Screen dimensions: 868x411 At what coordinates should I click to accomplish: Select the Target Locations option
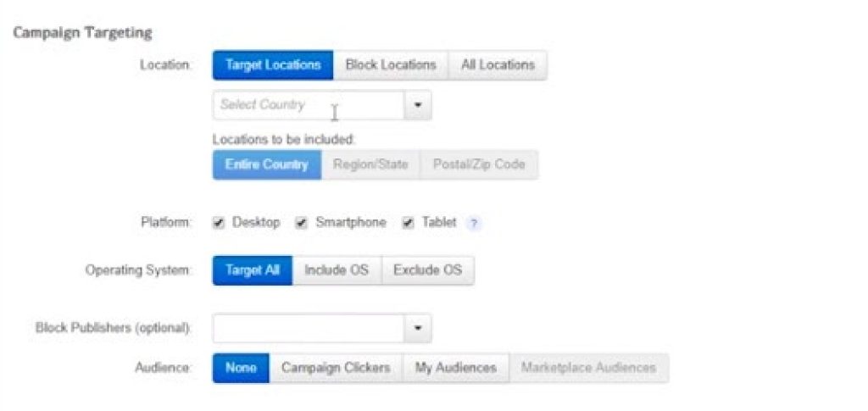point(273,65)
